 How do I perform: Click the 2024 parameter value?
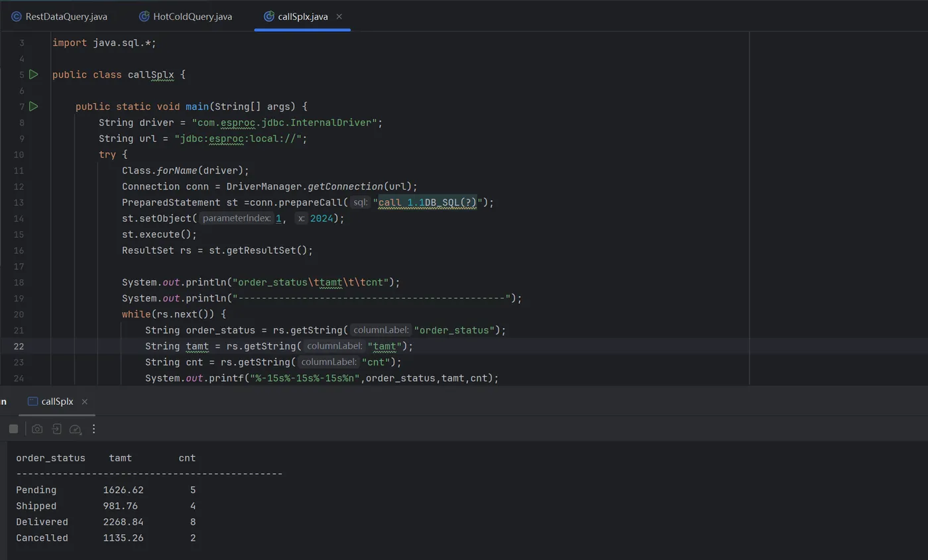click(x=321, y=218)
